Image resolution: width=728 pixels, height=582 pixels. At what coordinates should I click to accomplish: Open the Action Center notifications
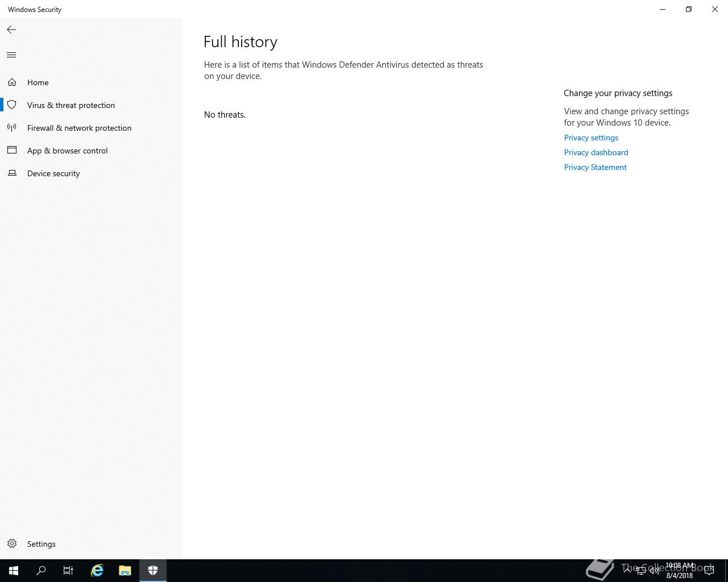point(709,571)
